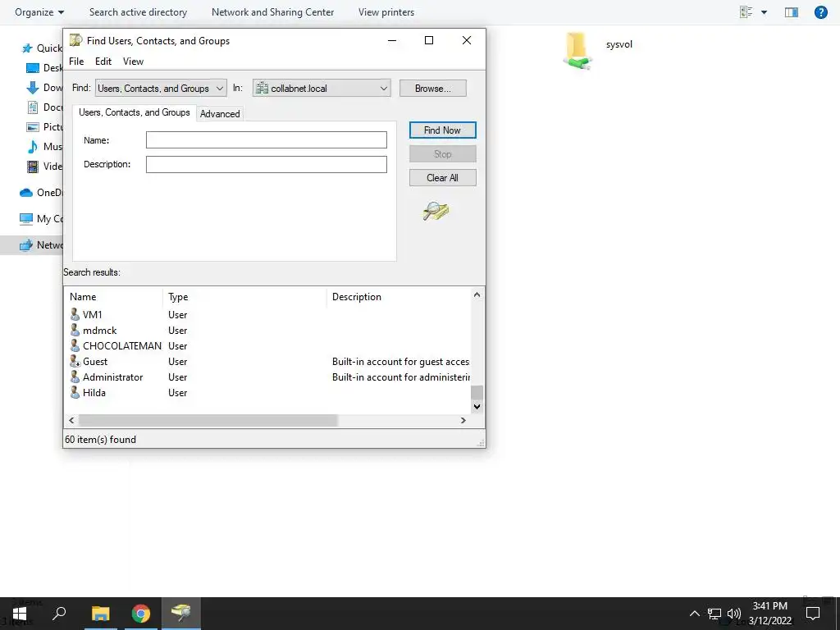Select the CHOCOLATEMAN user icon
840x630 pixels.
pyautogui.click(x=75, y=345)
